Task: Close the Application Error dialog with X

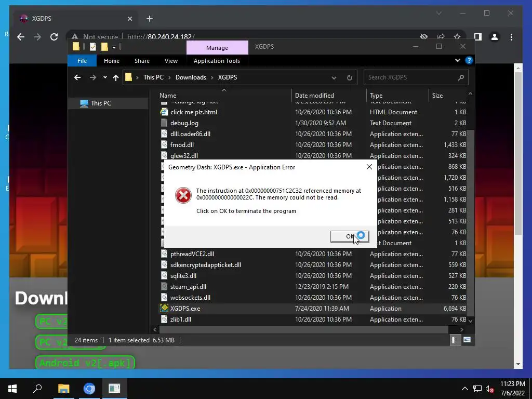Action: click(x=369, y=167)
